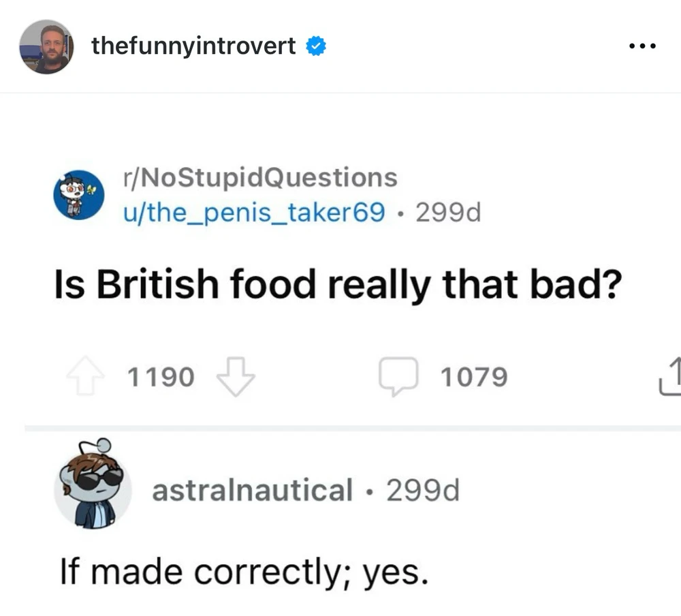Open the r/NoStupidQuestions subreddit avatar
The height and width of the screenshot is (616, 681).
tap(78, 194)
